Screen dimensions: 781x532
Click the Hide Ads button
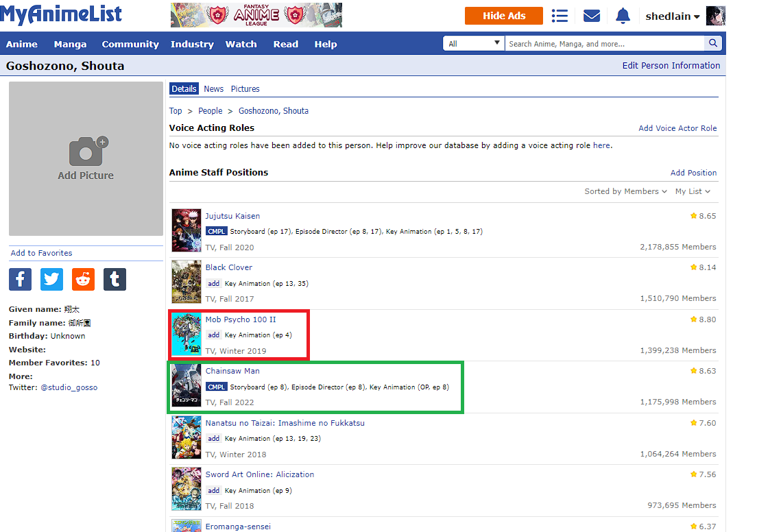click(x=503, y=16)
